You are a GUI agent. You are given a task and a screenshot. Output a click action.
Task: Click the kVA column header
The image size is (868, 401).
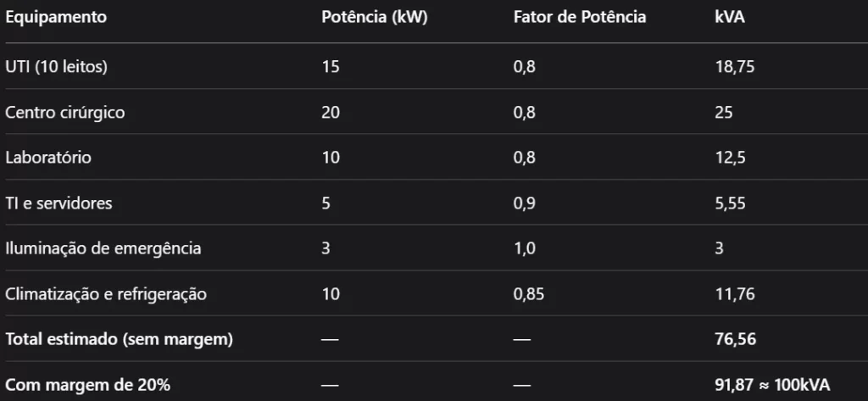tap(730, 18)
